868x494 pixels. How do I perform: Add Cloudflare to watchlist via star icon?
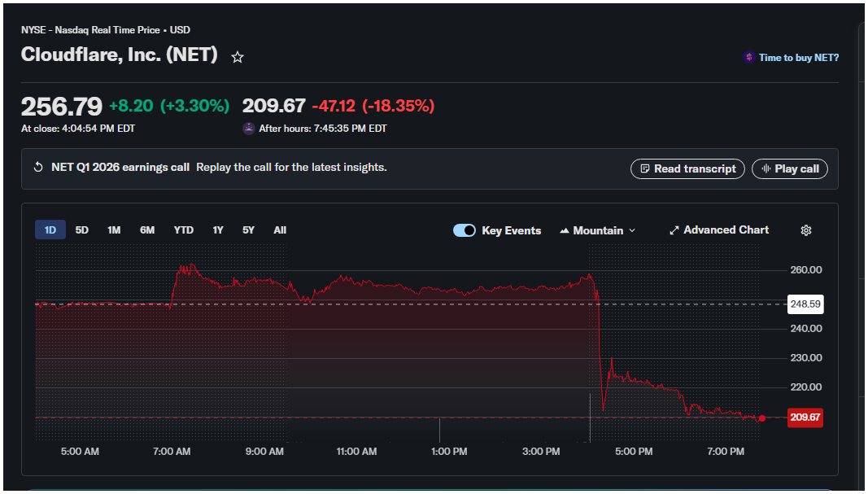238,57
